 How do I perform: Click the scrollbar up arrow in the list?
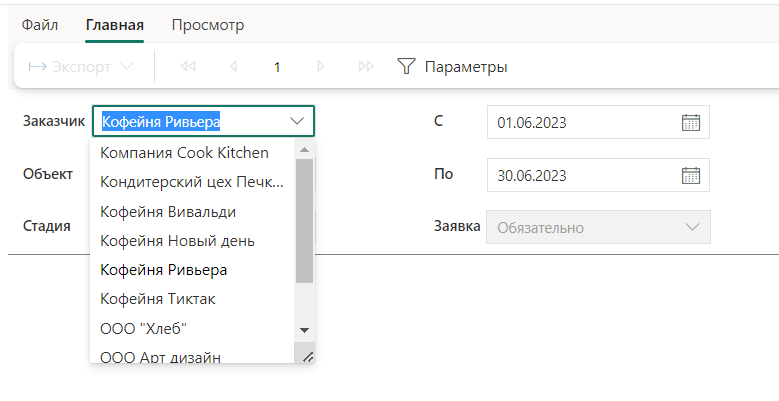[x=305, y=150]
